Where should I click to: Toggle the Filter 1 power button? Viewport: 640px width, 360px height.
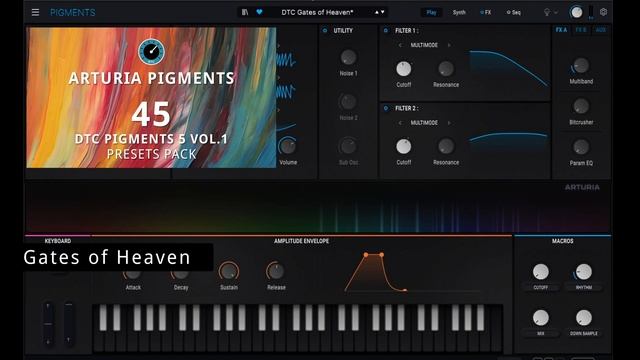click(386, 31)
